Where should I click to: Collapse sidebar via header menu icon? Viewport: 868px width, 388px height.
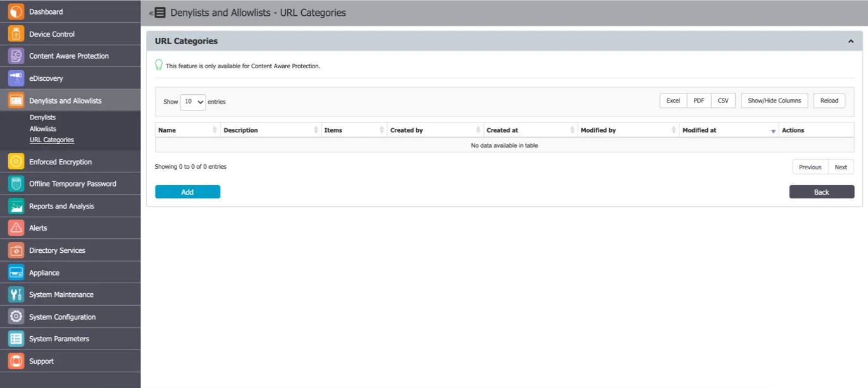(158, 13)
